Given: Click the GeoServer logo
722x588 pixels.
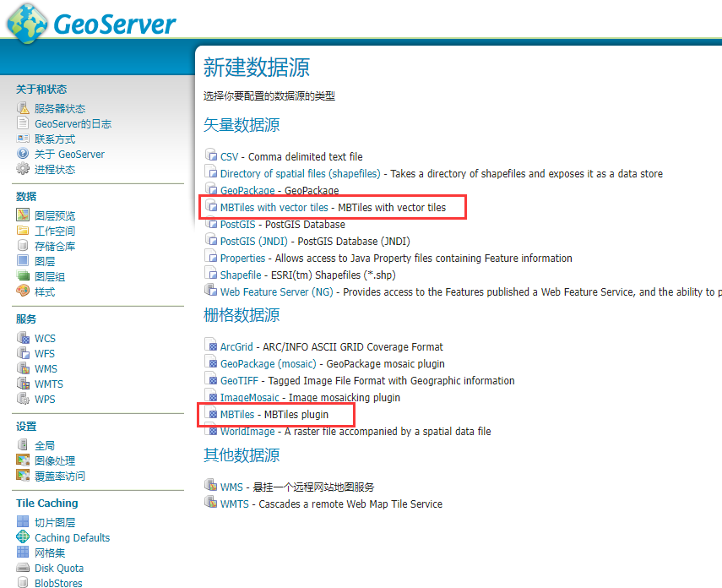Looking at the screenshot, I should pos(91,23).
